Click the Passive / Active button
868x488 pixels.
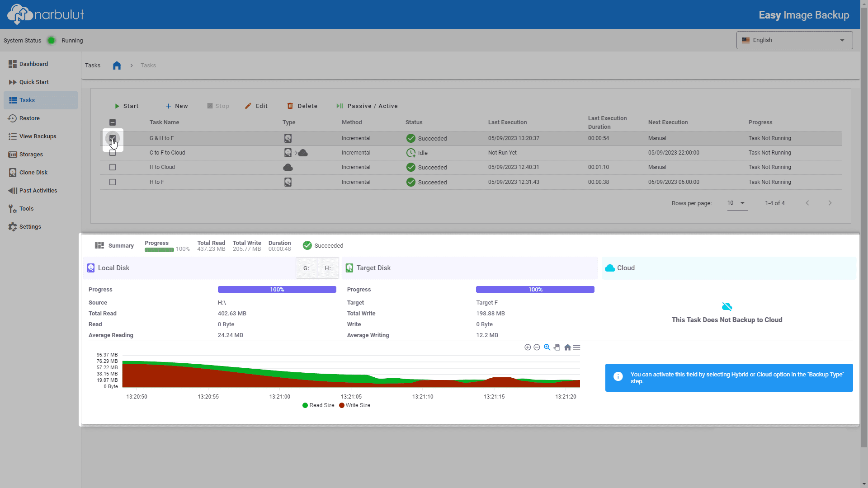click(367, 106)
